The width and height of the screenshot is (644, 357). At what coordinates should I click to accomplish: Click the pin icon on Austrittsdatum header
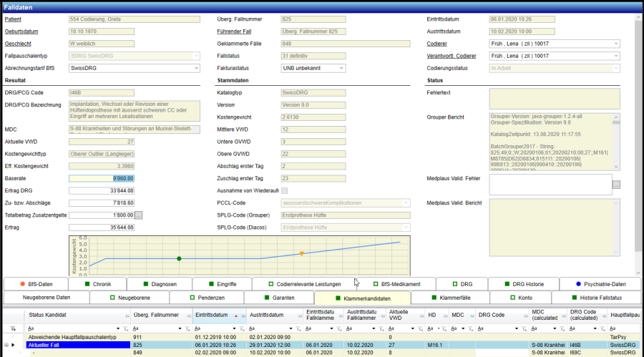click(300, 315)
